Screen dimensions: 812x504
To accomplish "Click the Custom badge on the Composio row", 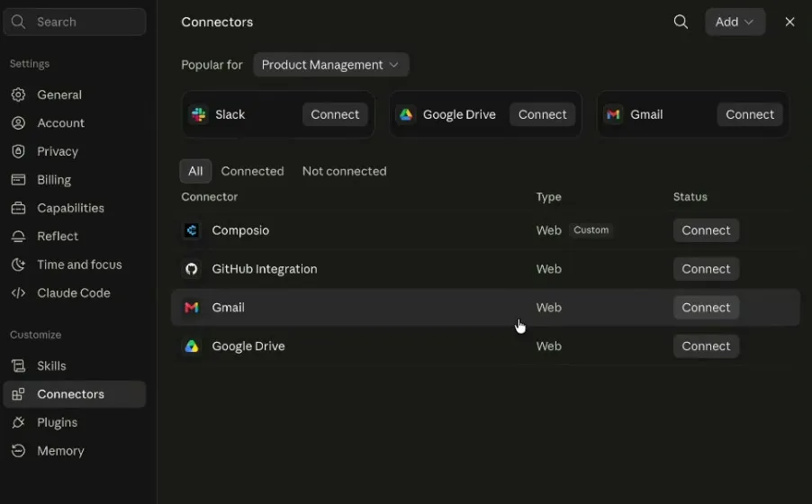I will pyautogui.click(x=591, y=230).
